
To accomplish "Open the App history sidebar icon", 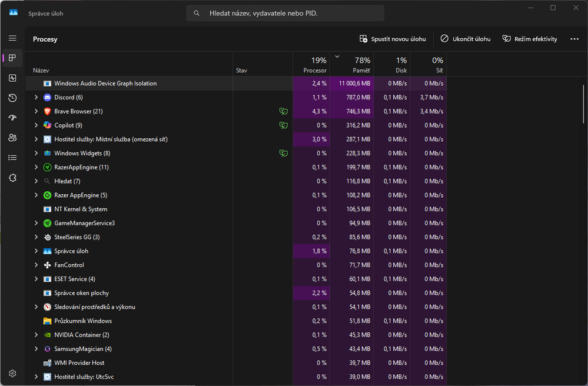I will [12, 98].
